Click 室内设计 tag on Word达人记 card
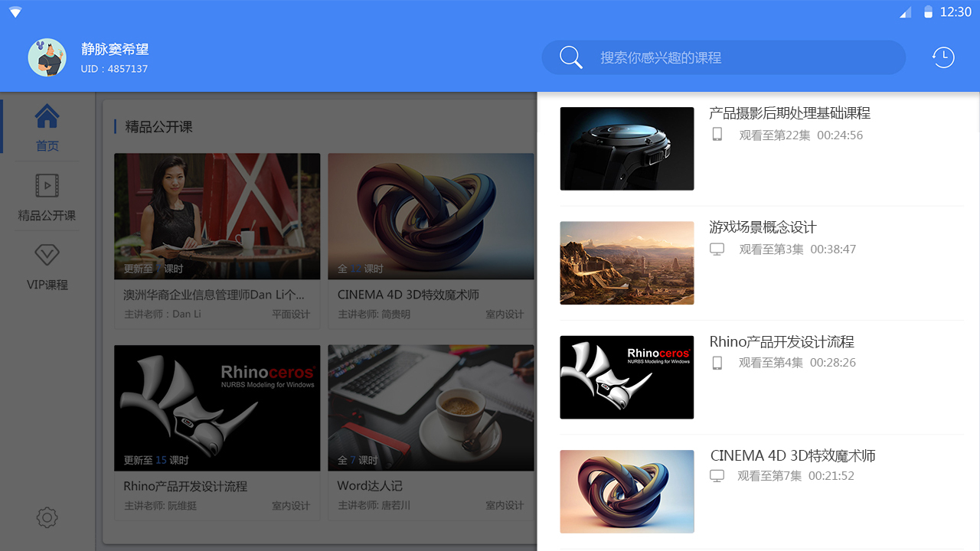 pos(505,506)
